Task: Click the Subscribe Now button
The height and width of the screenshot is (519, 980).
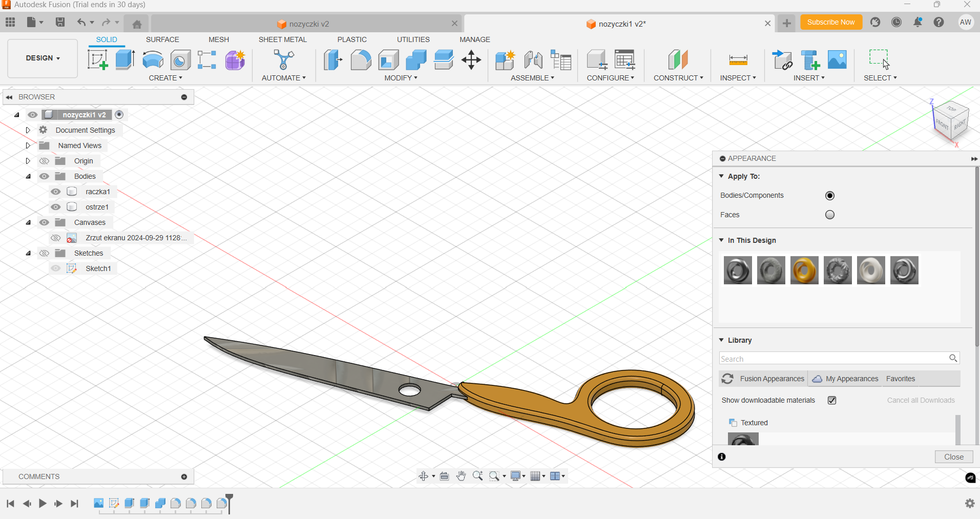Action: tap(831, 22)
